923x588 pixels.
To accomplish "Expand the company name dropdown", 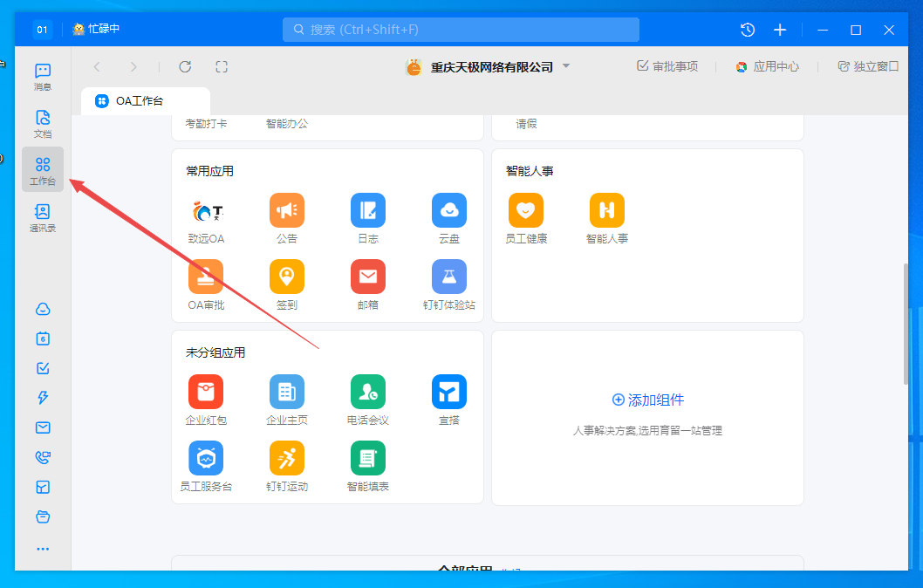I will coord(565,65).
